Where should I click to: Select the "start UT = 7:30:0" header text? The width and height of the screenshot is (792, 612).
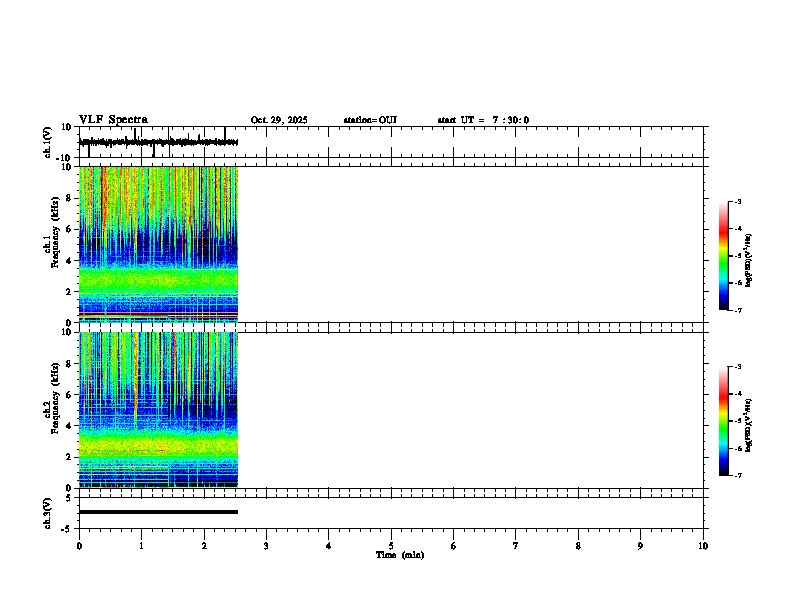(x=483, y=120)
